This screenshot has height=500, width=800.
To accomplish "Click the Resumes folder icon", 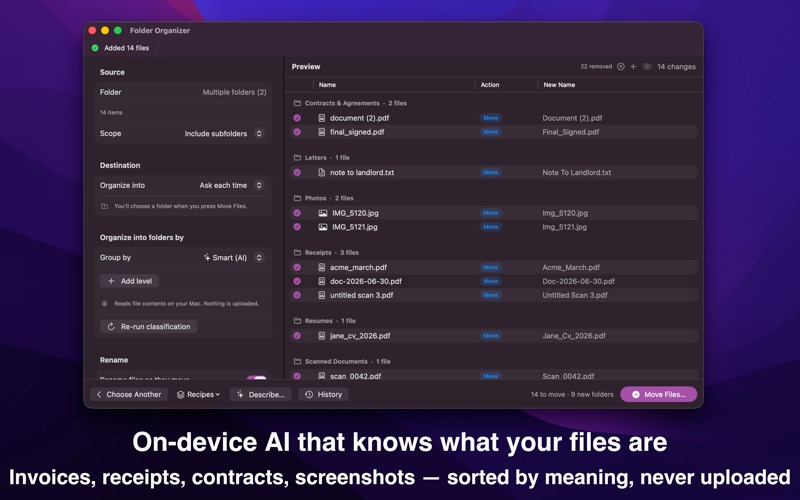I will (x=297, y=321).
